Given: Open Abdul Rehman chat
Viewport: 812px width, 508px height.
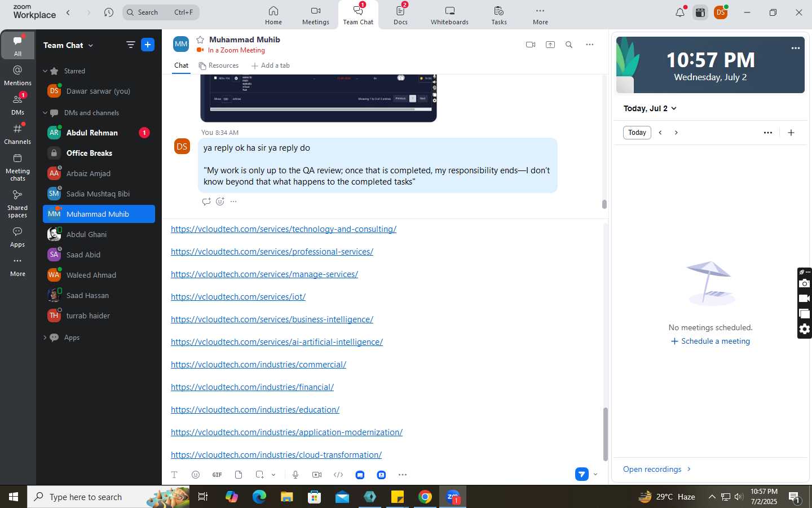Looking at the screenshot, I should pos(99,133).
